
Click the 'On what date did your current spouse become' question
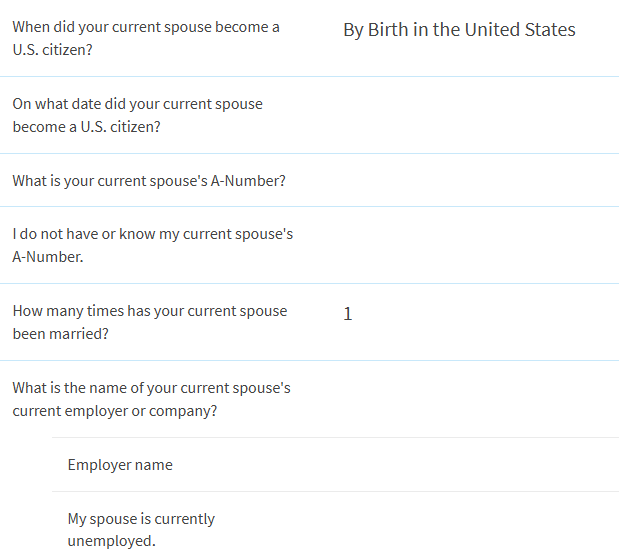pyautogui.click(x=137, y=115)
